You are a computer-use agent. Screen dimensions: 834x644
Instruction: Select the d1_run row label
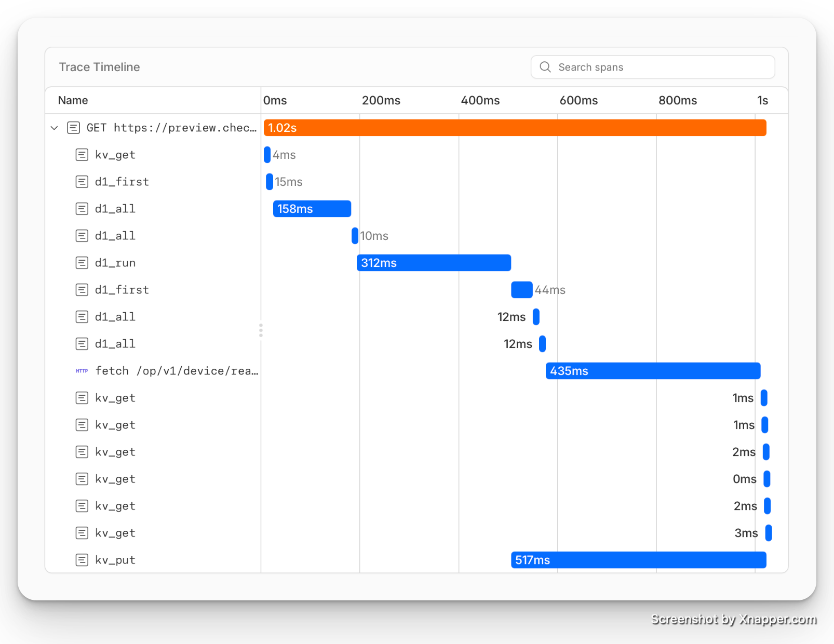click(115, 263)
